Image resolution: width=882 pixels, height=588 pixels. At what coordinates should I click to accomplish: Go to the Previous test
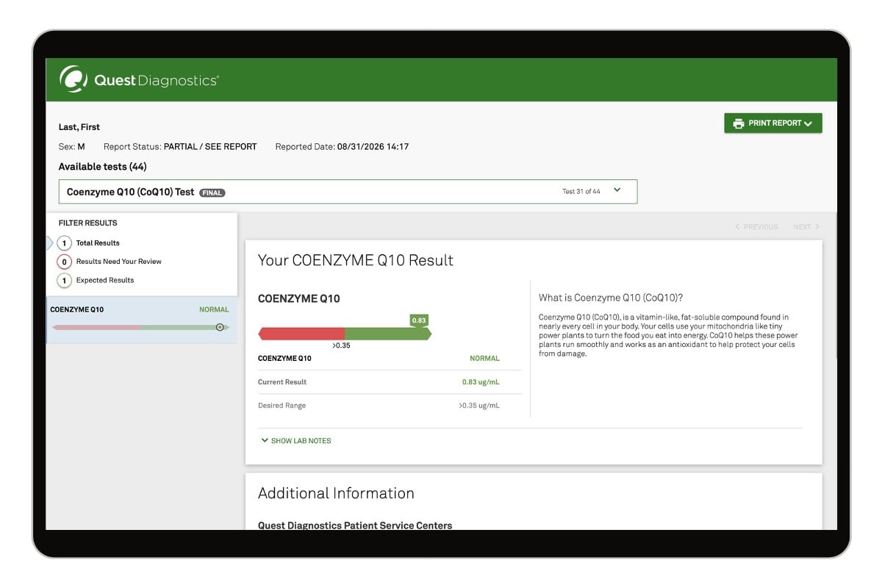pyautogui.click(x=756, y=227)
